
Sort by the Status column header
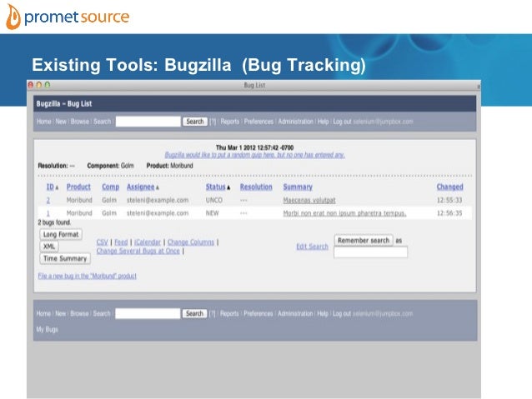click(x=215, y=187)
